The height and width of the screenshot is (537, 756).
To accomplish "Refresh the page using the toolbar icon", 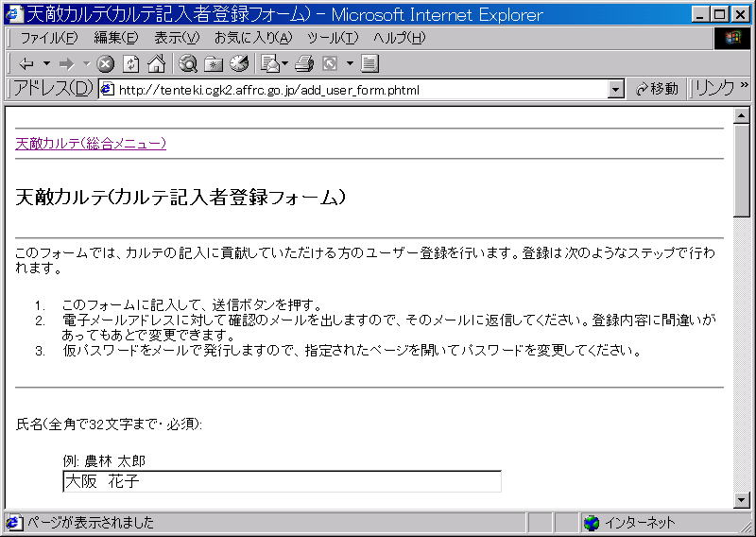I will (x=131, y=64).
